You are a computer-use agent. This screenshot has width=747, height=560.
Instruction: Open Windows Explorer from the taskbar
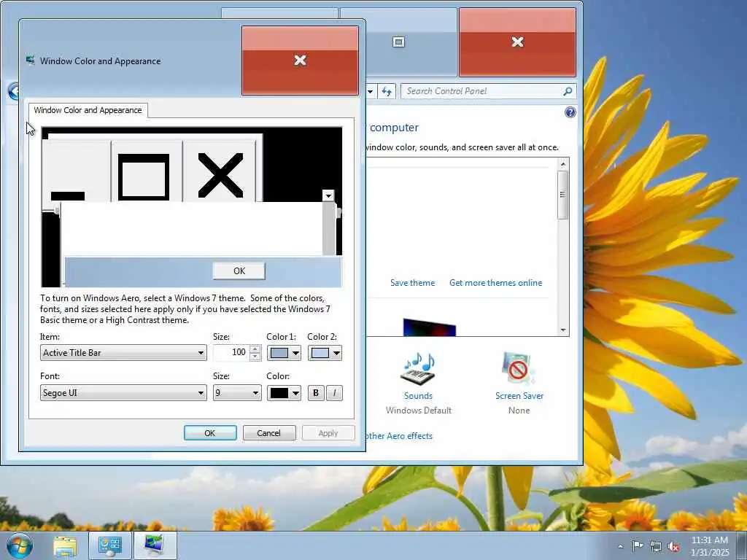(65, 545)
